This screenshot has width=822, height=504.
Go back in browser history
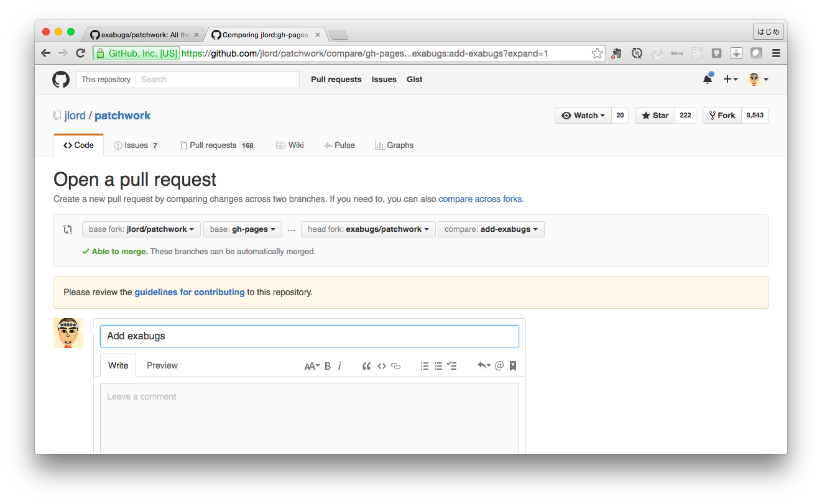click(x=45, y=53)
